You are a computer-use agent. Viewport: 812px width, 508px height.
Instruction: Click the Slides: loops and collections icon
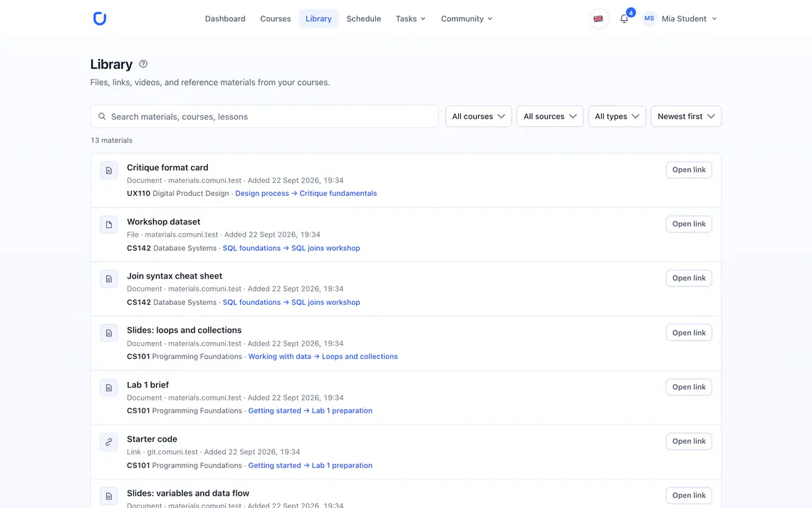pyautogui.click(x=109, y=333)
